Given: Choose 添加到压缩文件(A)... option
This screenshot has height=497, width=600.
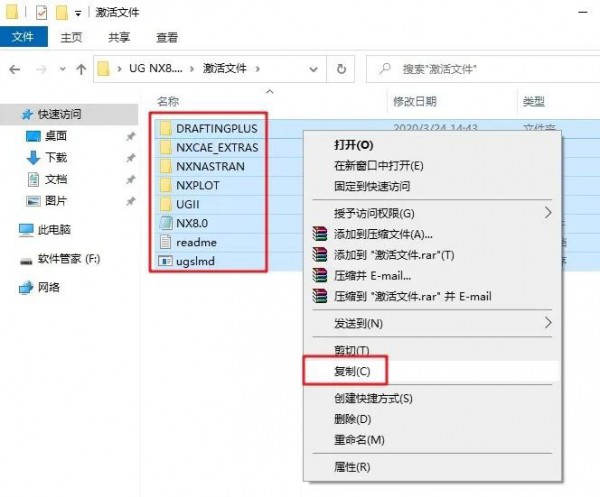Looking at the screenshot, I should pyautogui.click(x=383, y=234).
